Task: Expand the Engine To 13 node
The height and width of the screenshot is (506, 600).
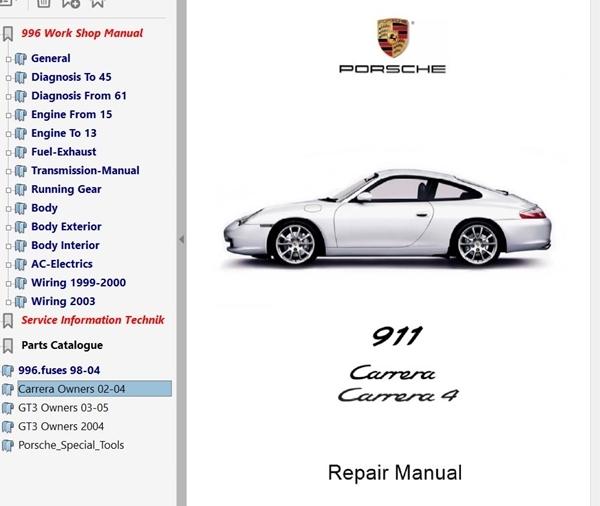Action: pos(8,134)
